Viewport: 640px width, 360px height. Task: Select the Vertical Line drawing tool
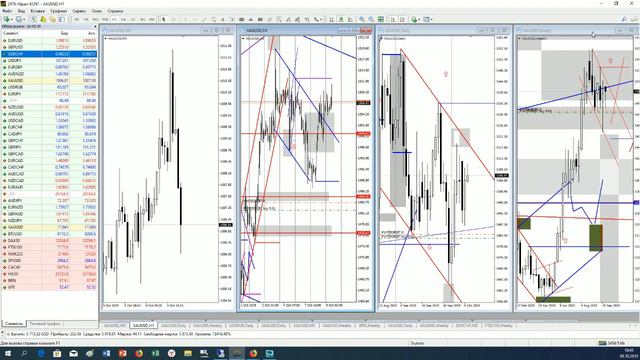pos(186,19)
